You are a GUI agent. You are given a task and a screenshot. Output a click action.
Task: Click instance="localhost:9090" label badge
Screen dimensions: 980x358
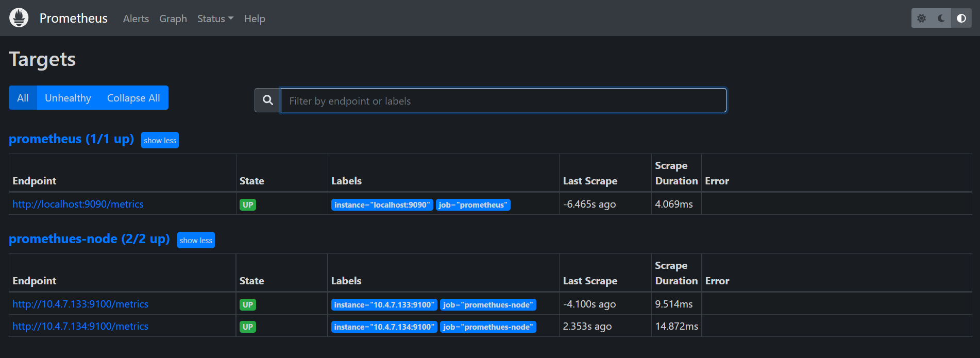(x=382, y=204)
